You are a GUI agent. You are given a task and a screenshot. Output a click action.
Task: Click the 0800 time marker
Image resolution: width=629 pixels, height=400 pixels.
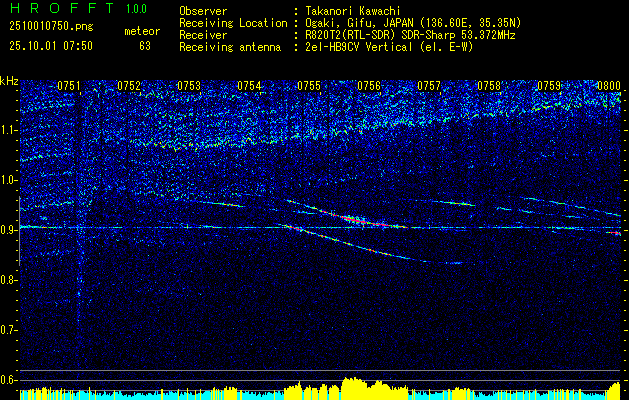coord(609,86)
